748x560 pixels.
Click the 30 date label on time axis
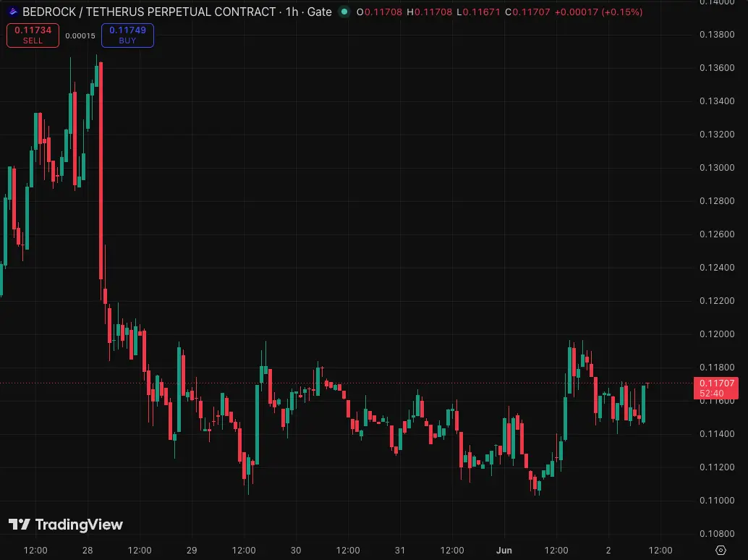coord(296,550)
